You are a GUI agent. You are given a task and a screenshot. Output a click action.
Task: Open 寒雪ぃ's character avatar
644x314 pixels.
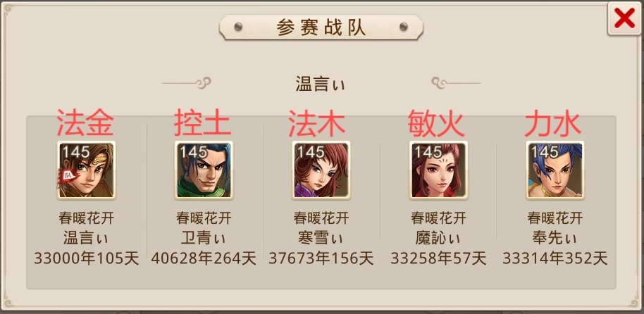pos(321,170)
